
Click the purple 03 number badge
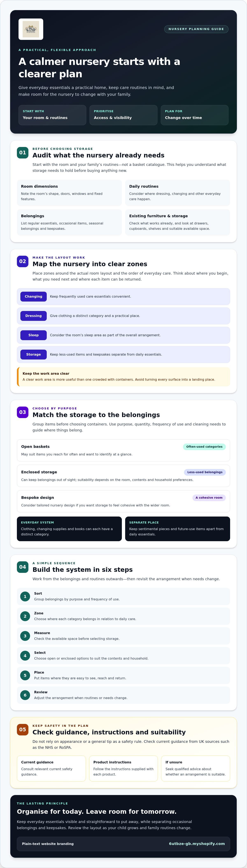click(x=23, y=412)
